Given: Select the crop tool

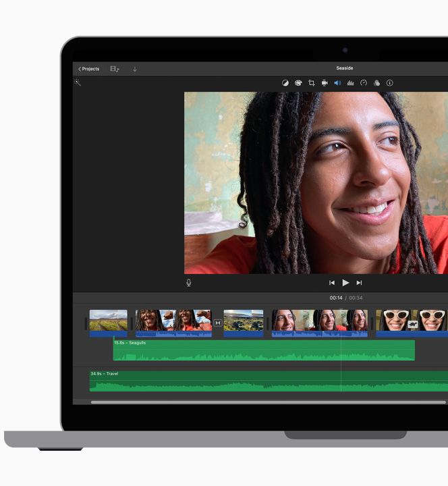Looking at the screenshot, I should pos(311,83).
